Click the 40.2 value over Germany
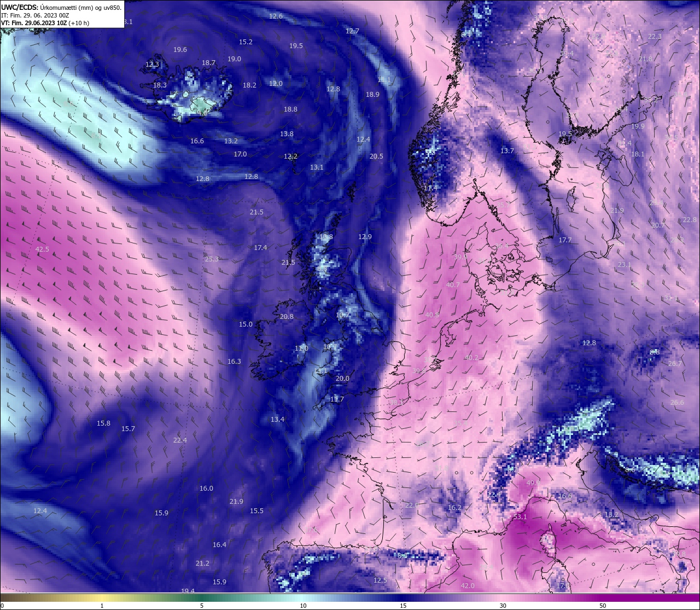 click(x=471, y=358)
